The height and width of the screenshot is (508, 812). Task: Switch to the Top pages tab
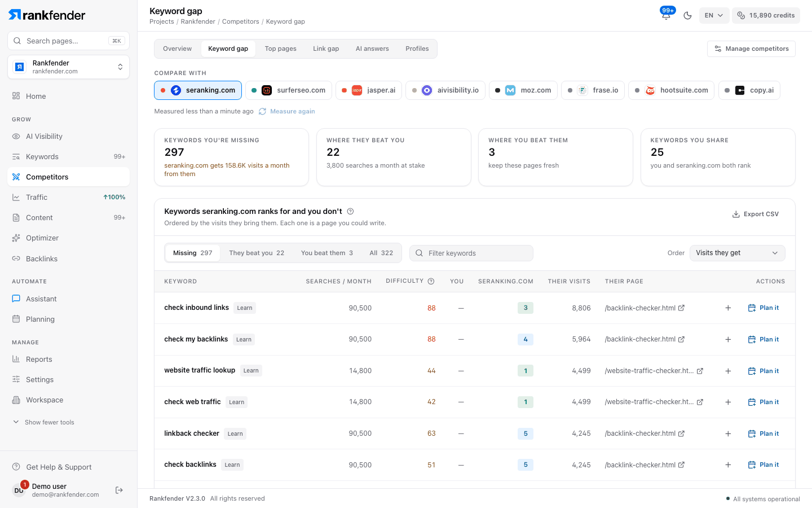tap(280, 49)
